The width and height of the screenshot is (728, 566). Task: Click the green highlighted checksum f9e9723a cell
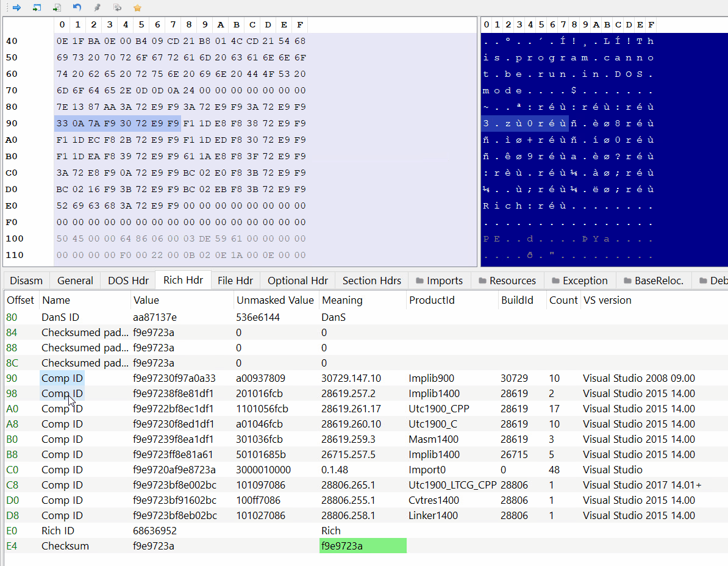point(363,546)
